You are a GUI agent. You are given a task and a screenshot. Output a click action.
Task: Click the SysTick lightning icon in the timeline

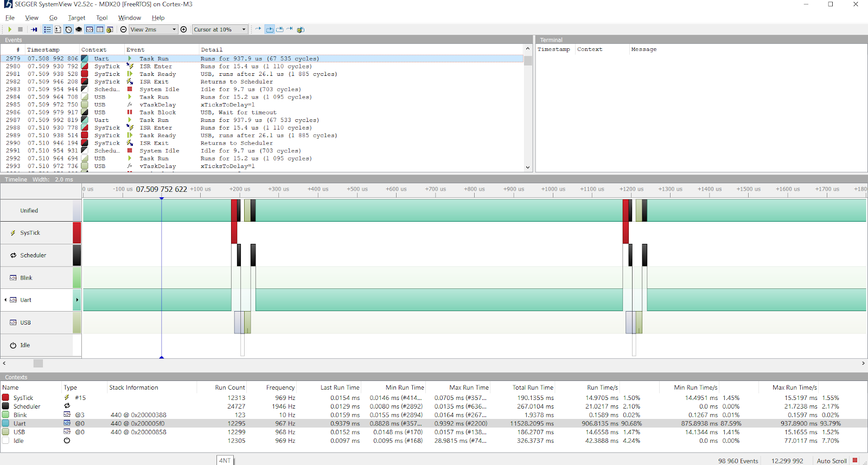click(x=13, y=233)
